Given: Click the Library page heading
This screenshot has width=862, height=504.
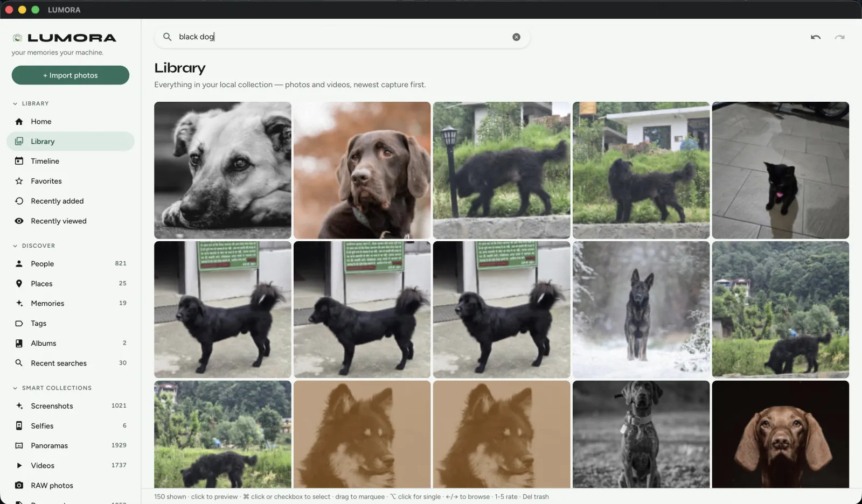Looking at the screenshot, I should coord(180,68).
